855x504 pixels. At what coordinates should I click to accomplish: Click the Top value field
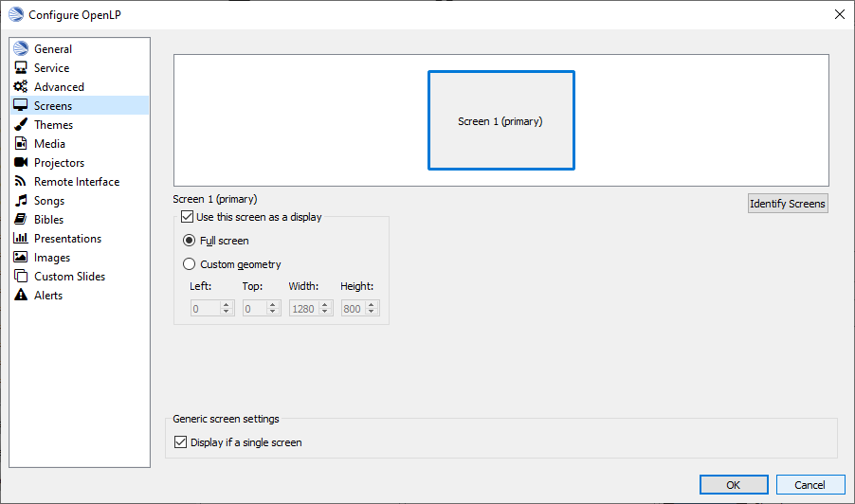click(x=255, y=309)
